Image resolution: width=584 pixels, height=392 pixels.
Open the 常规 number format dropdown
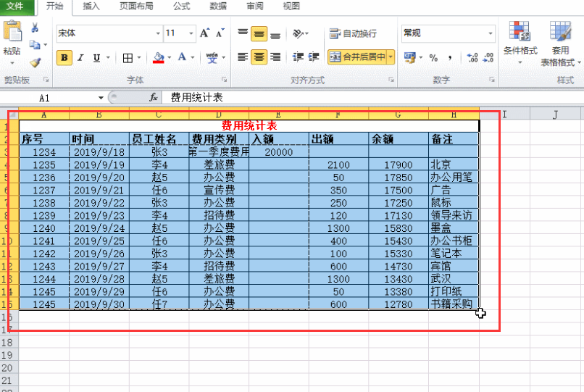point(491,33)
